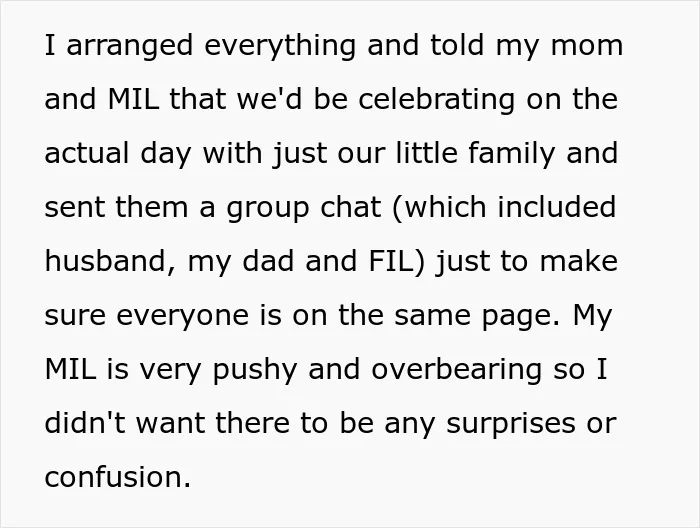Click the word "overbearing"
The width and height of the screenshot is (700, 528).
point(456,370)
